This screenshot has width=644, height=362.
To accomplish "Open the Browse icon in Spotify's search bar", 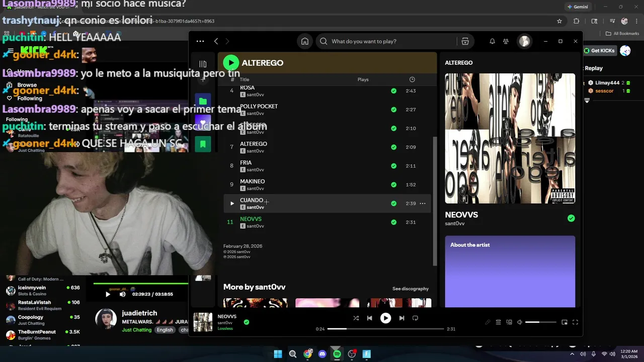I will 465,41.
